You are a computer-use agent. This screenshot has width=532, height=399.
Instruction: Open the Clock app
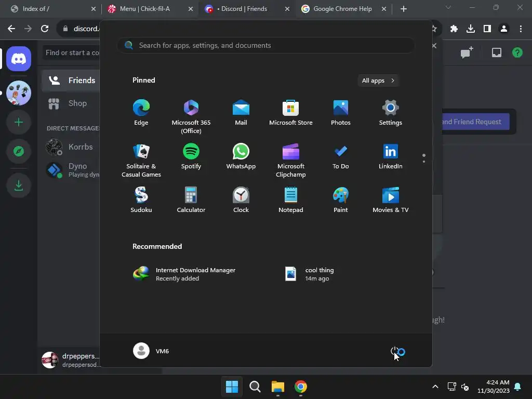tap(241, 200)
